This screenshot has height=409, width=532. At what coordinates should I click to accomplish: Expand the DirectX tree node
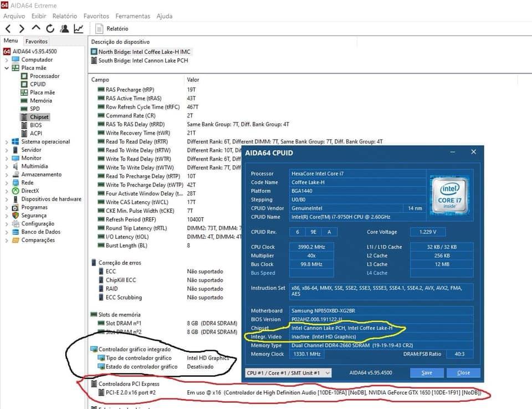[x=7, y=191]
